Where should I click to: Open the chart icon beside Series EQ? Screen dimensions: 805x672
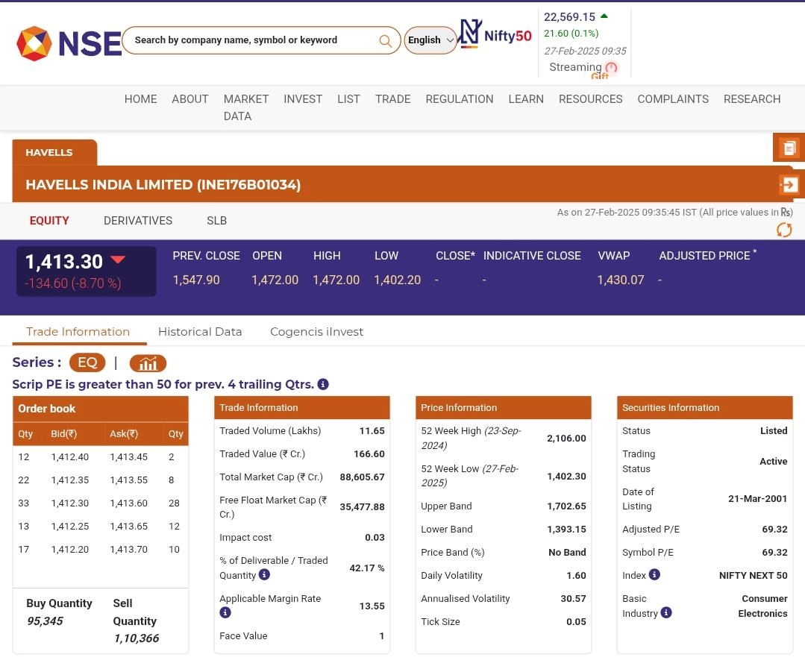pos(148,363)
